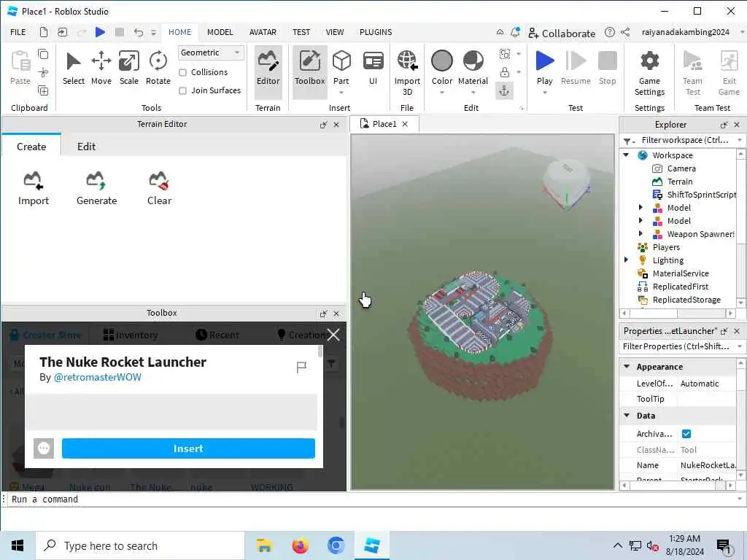
Task: Click the viewport orientation cube
Action: pyautogui.click(x=567, y=184)
